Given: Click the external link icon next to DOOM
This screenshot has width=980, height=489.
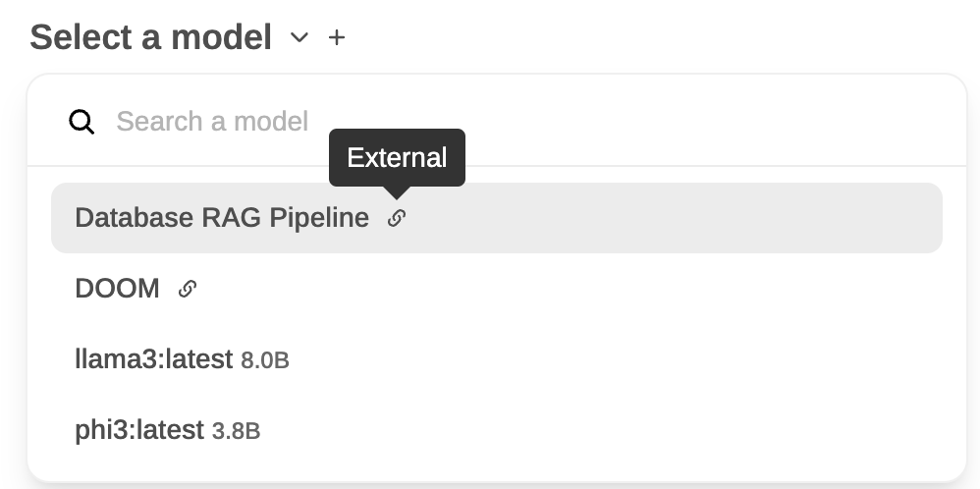Looking at the screenshot, I should tap(187, 289).
